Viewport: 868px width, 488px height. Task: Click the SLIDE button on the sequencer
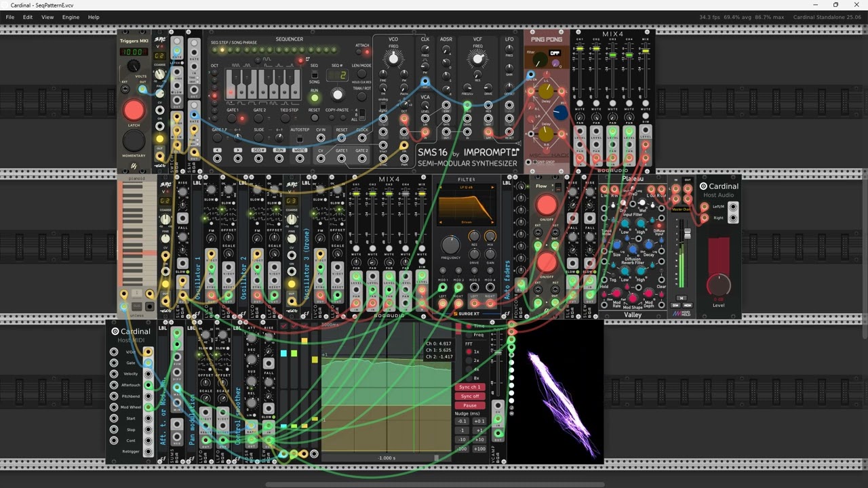pos(259,138)
